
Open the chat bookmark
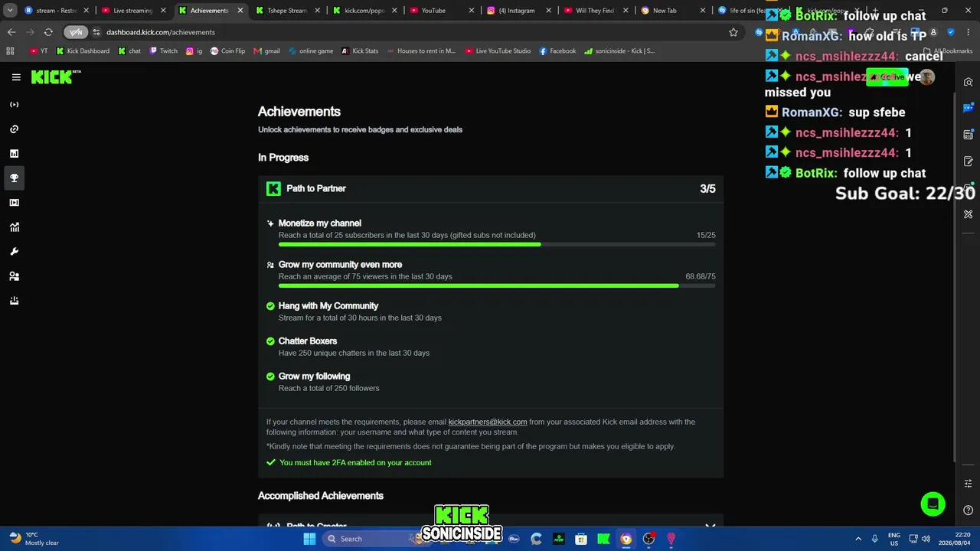tap(129, 51)
